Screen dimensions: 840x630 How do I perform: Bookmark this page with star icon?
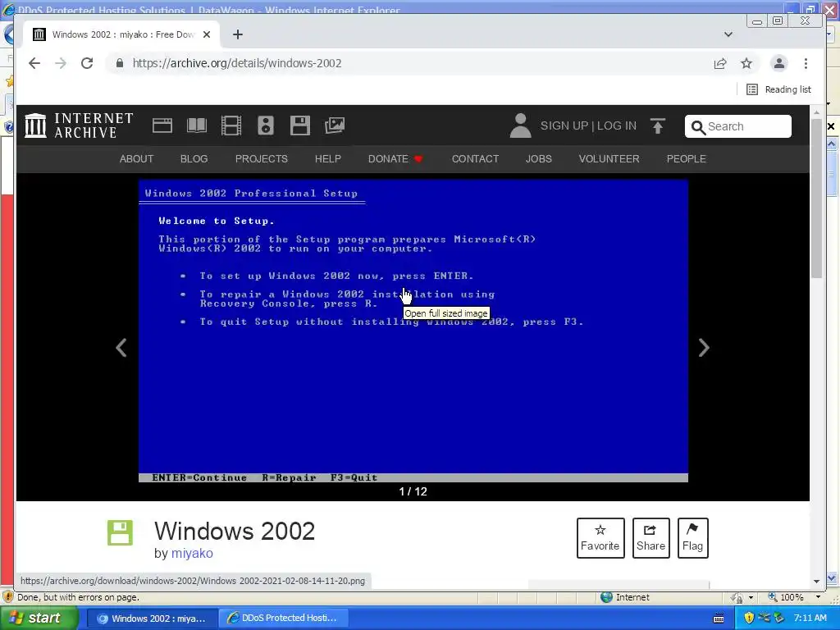click(746, 63)
